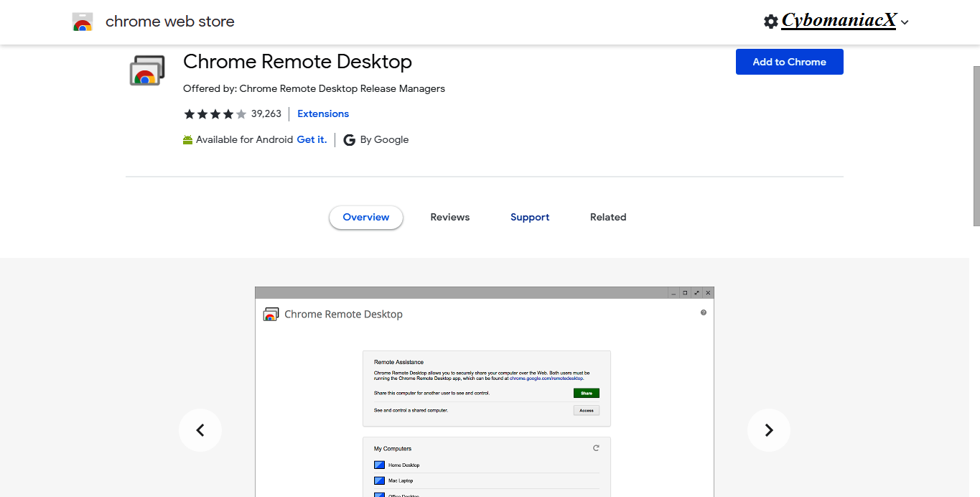
Task: Click the Chrome Web Store logo icon
Action: click(83, 22)
